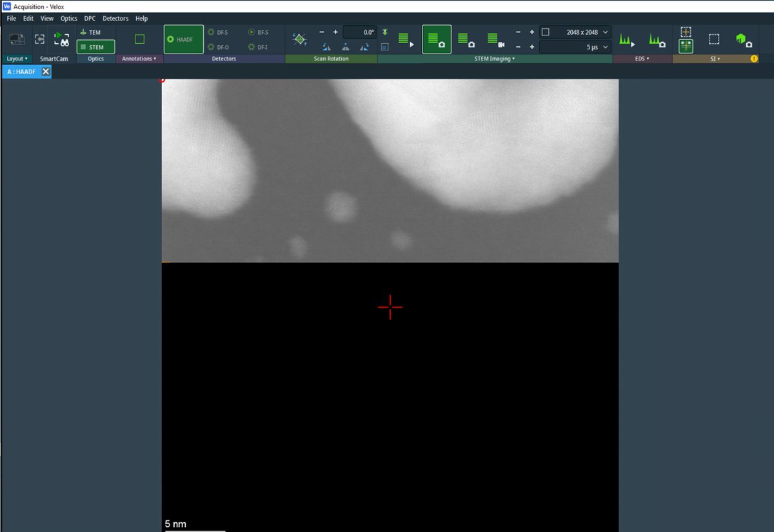The height and width of the screenshot is (532, 774).
Task: Click the yellow warning indicator
Action: pos(754,59)
